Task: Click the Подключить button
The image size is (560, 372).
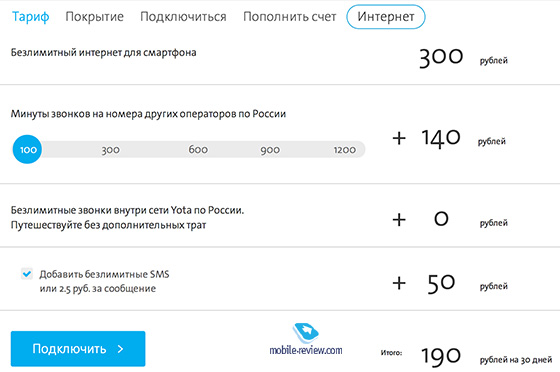Action: [x=78, y=349]
